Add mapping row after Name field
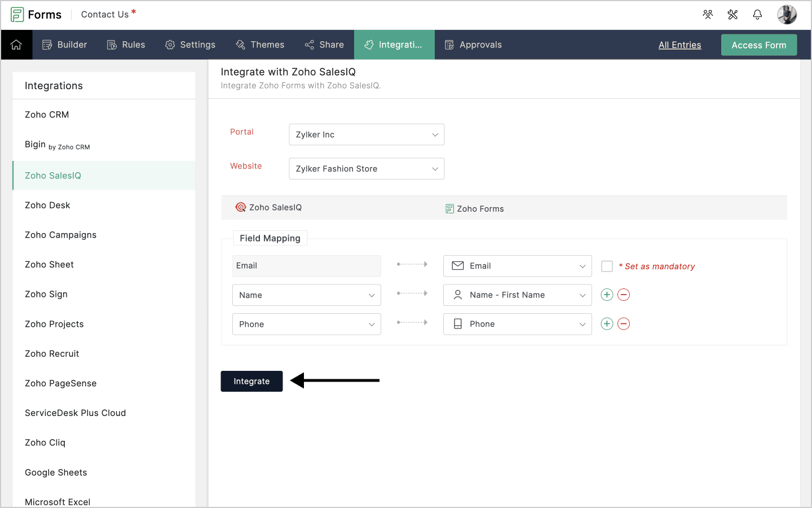 (x=607, y=295)
